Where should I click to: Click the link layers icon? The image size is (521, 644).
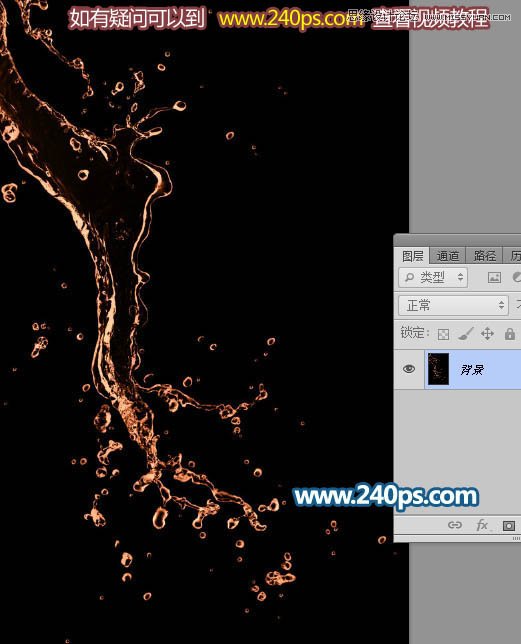coord(455,525)
